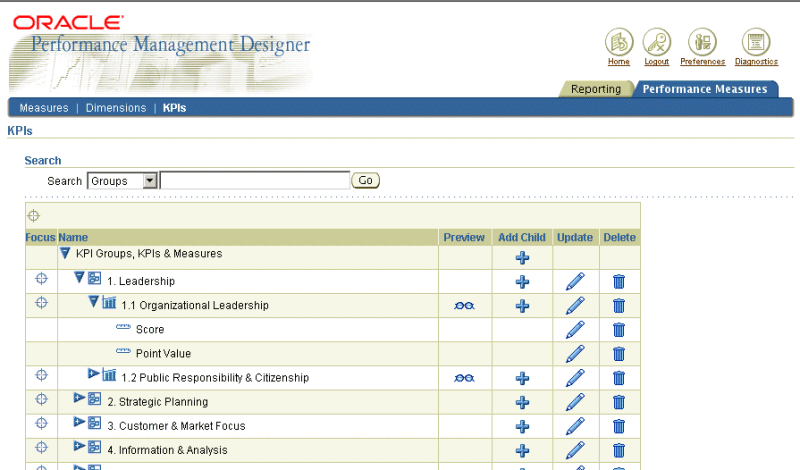Open the Diagnostics icon
Viewport: 800px width, 470px height.
pyautogui.click(x=756, y=42)
